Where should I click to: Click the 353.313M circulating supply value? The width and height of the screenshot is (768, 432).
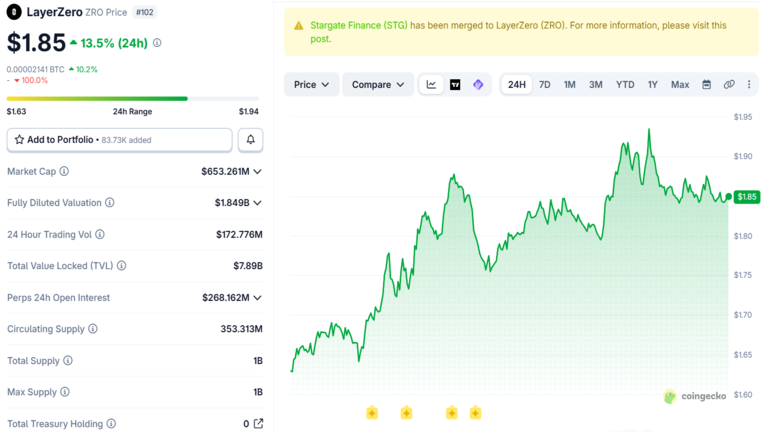coord(241,329)
